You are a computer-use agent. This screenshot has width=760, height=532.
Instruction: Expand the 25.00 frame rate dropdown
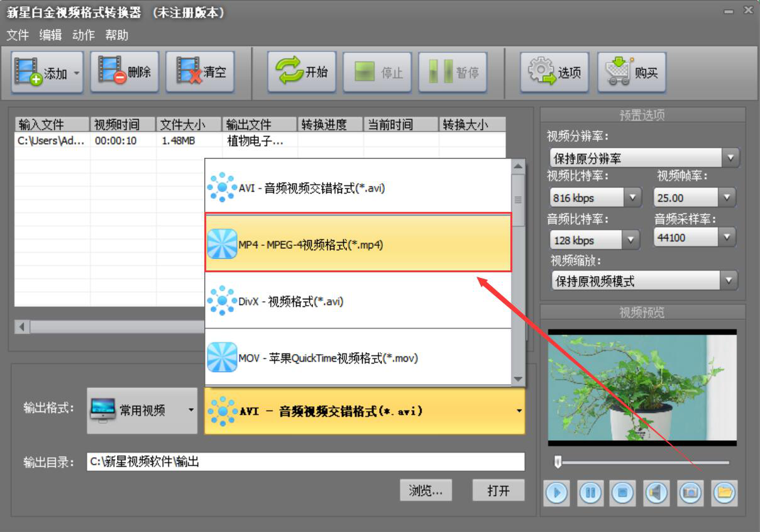(x=727, y=197)
